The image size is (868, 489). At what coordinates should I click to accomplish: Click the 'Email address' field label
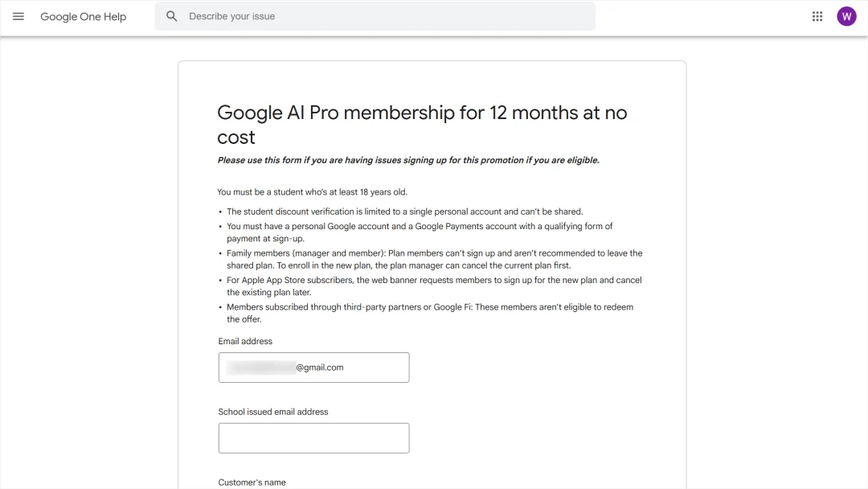245,341
